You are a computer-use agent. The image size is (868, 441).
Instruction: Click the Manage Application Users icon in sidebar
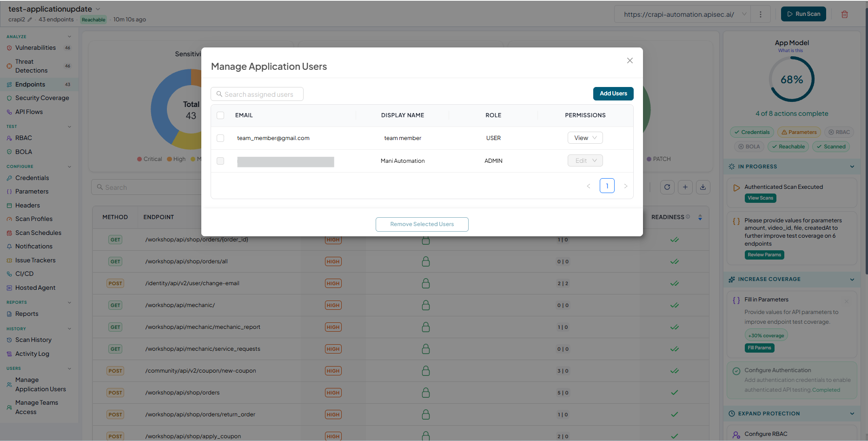tap(9, 385)
